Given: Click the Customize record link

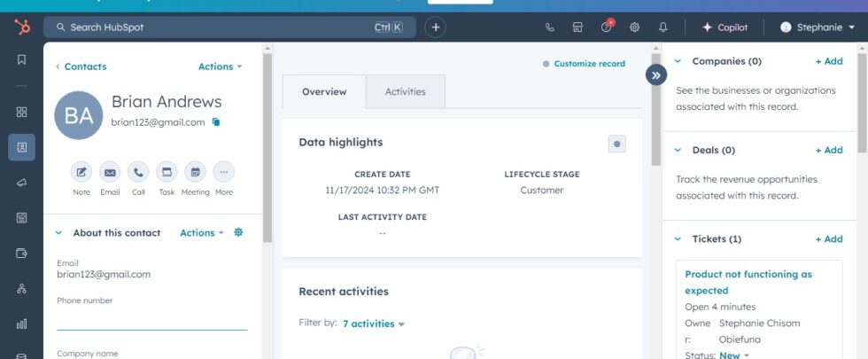Looking at the screenshot, I should pyautogui.click(x=584, y=64).
